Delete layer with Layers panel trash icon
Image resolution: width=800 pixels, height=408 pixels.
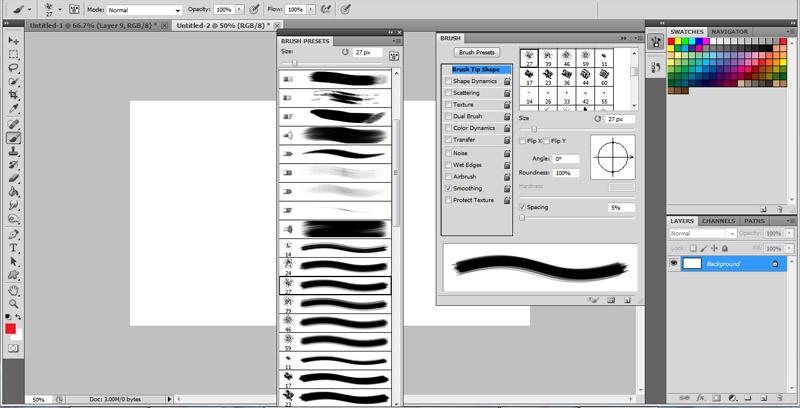click(x=780, y=397)
